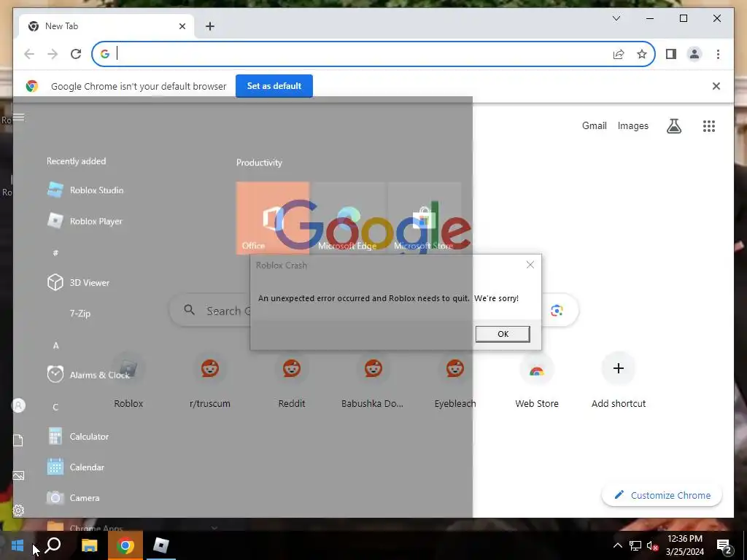Search by image with Google Lens icon
The width and height of the screenshot is (747, 560).
pyautogui.click(x=557, y=311)
